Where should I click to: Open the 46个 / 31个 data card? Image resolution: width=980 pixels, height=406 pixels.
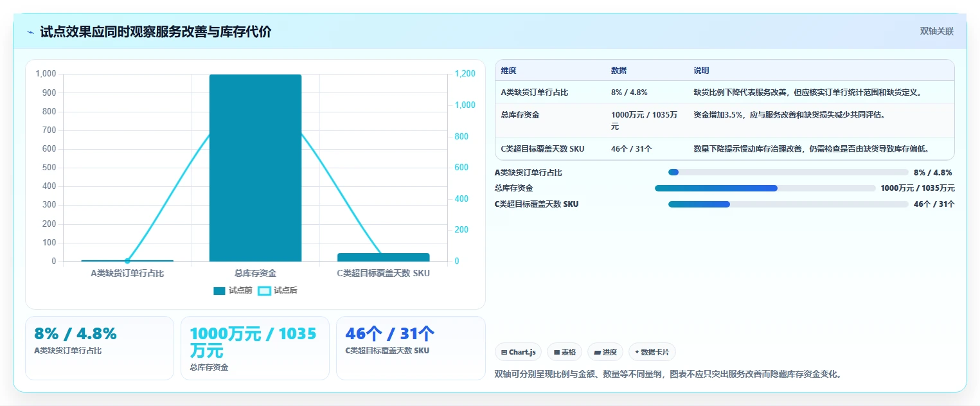coord(411,348)
